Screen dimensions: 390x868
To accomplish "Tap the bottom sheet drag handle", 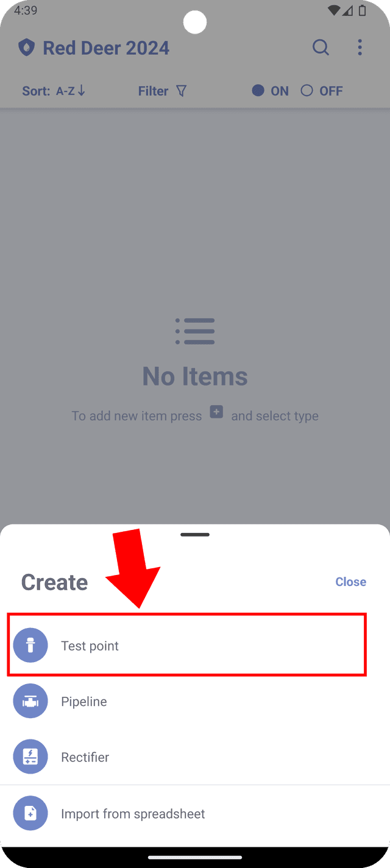I will coord(195,535).
